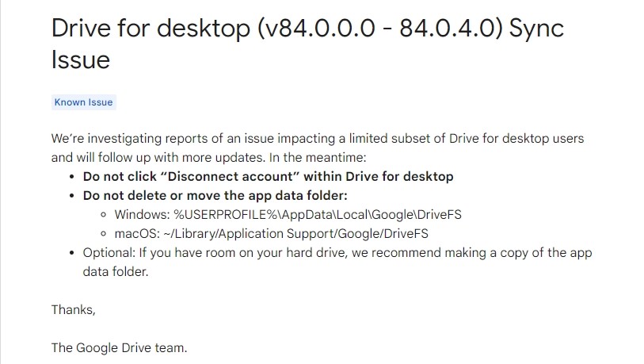The image size is (644, 364).
Task: Click the bullet before "Optional:"
Action: (x=72, y=253)
